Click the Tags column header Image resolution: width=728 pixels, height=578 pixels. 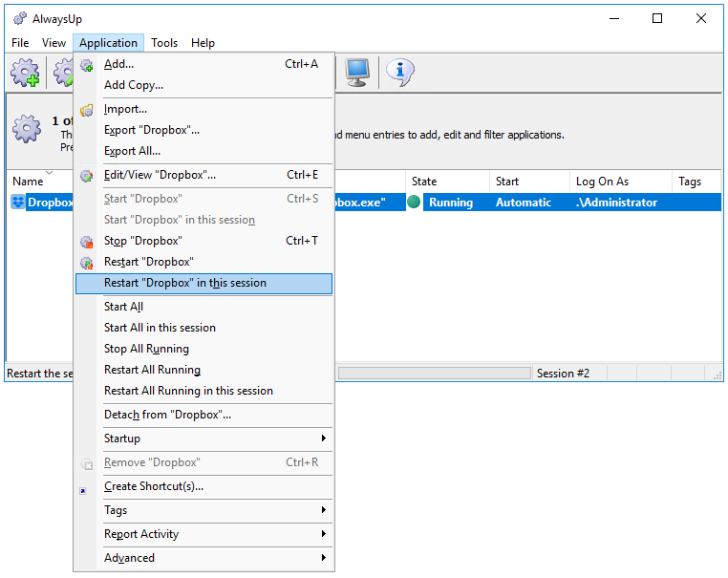(690, 182)
